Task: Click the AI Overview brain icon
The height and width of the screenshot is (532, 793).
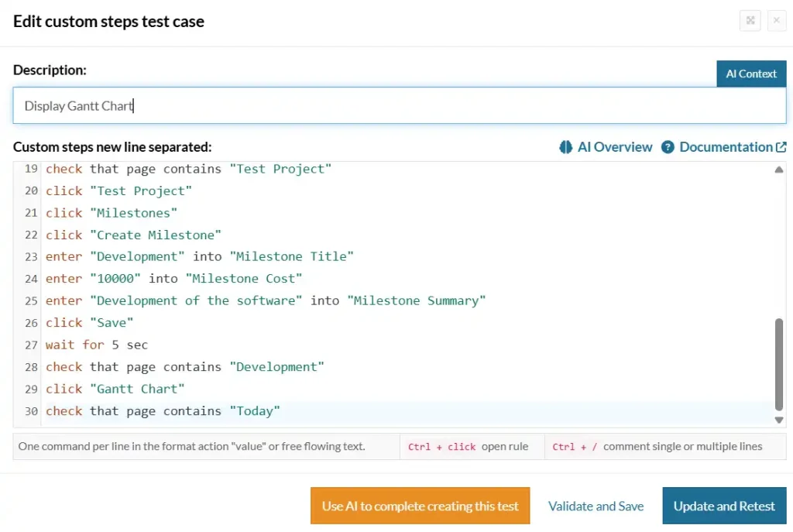Action: tap(565, 147)
